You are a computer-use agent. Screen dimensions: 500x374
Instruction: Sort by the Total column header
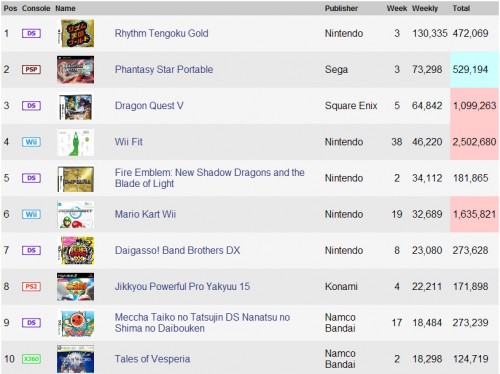pyautogui.click(x=461, y=8)
